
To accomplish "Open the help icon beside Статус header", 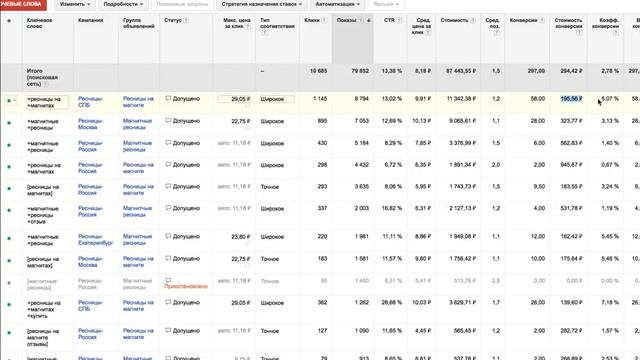I will (x=186, y=20).
